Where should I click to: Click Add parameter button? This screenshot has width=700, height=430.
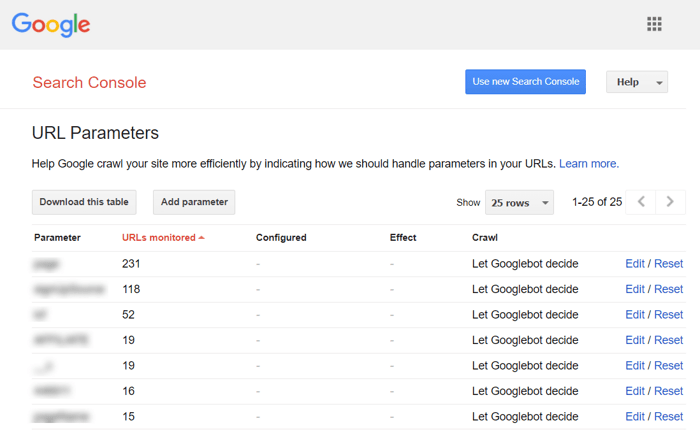[194, 202]
